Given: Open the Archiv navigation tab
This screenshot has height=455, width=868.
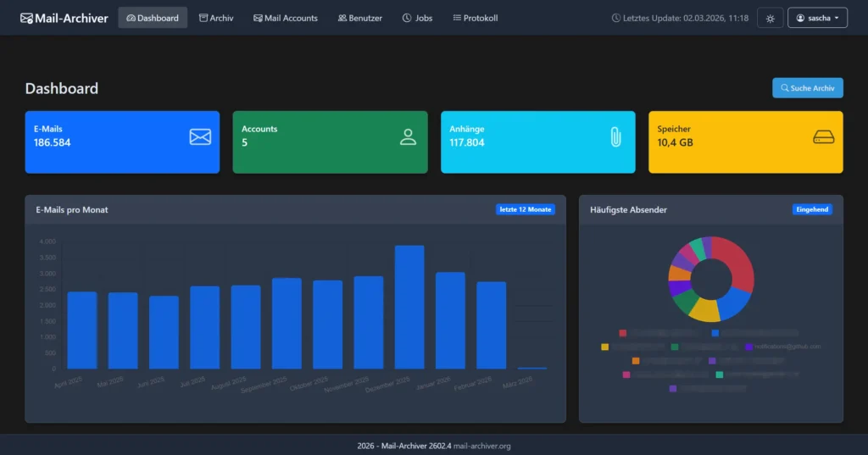Looking at the screenshot, I should 216,18.
